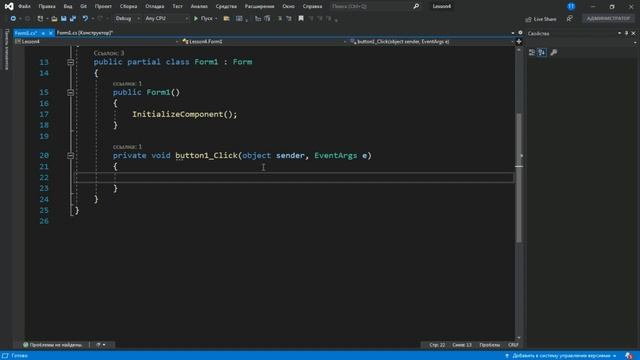
Task: Open the Расширения menu
Action: pyautogui.click(x=260, y=6)
